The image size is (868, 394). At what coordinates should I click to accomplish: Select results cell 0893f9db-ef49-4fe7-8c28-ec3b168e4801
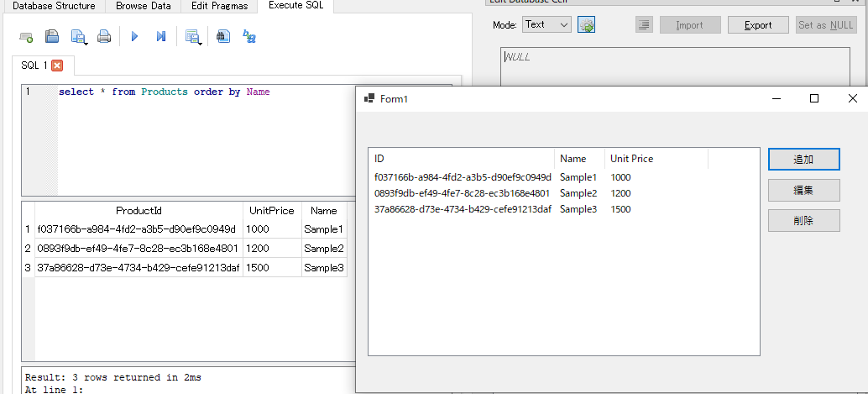[x=139, y=249]
